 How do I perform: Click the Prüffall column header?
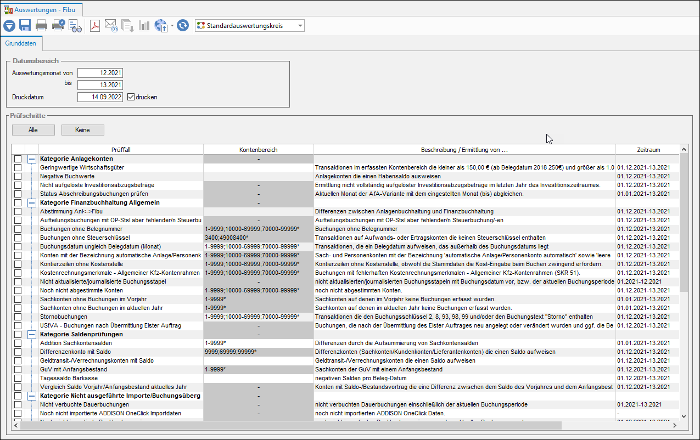coord(121,149)
